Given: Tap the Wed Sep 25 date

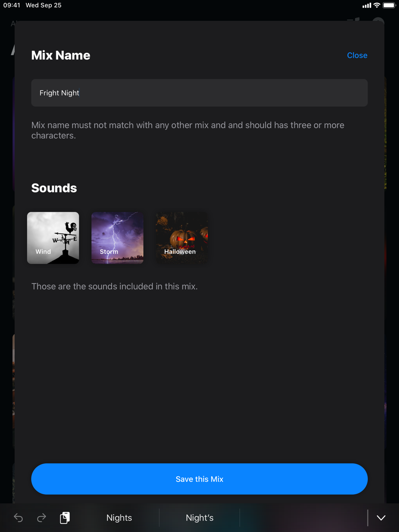Looking at the screenshot, I should [x=43, y=5].
